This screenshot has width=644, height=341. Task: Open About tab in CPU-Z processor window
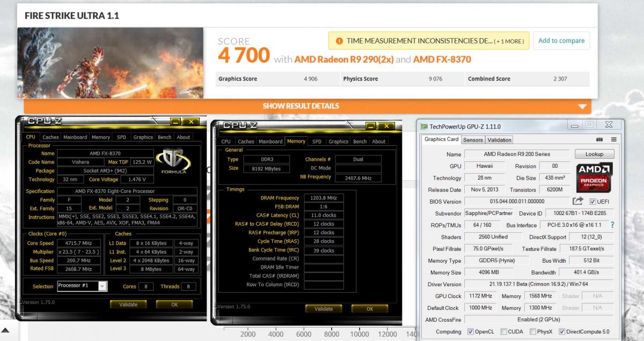tap(184, 137)
